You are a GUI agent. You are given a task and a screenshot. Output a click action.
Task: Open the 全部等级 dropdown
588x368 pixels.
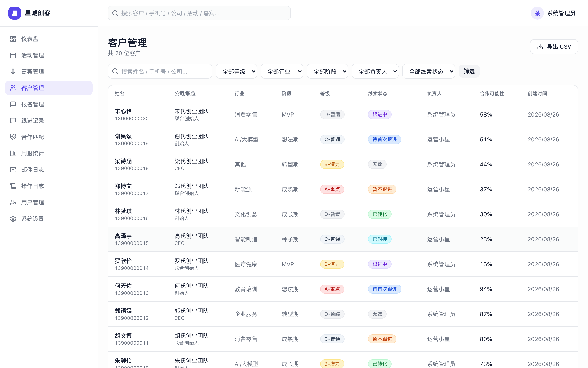(236, 71)
